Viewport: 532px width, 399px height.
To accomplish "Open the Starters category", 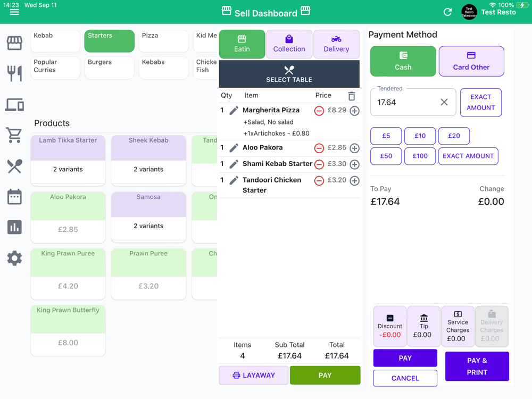I will tap(109, 41).
